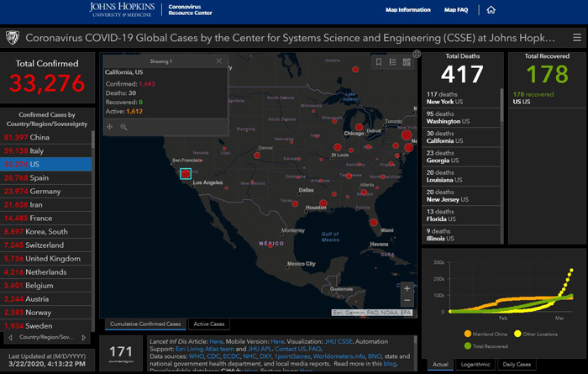Select the Logarithmic chart tab
Image resolution: width=588 pixels, height=374 pixels.
[x=475, y=364]
